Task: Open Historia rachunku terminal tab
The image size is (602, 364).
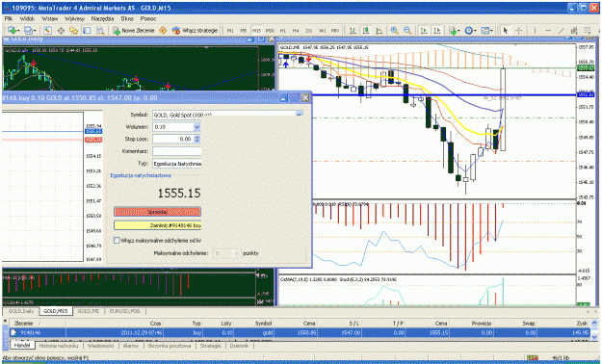Action: pyautogui.click(x=59, y=346)
